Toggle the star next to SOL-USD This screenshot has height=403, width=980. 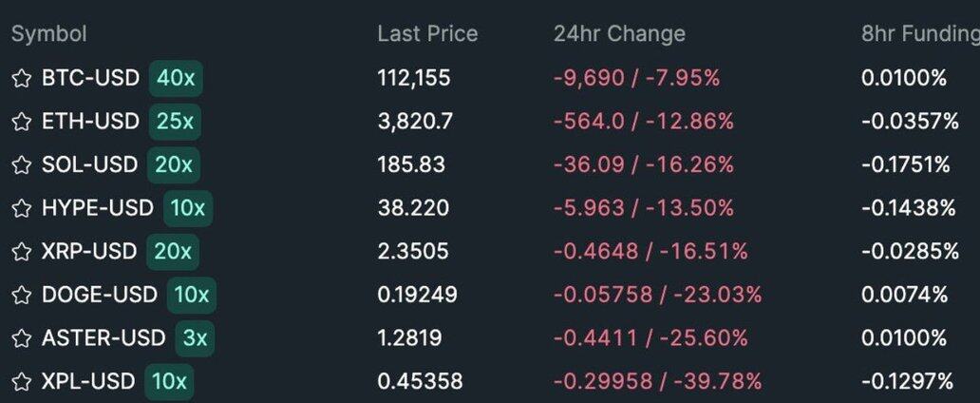point(21,164)
